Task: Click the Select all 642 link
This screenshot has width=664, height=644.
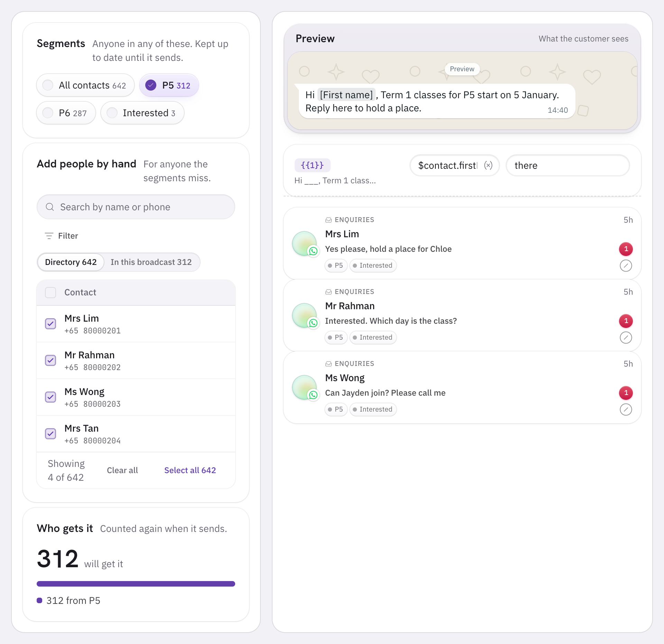Action: (x=190, y=470)
